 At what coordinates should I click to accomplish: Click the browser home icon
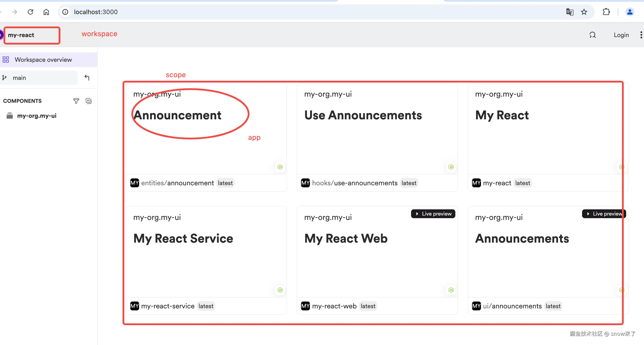46,12
